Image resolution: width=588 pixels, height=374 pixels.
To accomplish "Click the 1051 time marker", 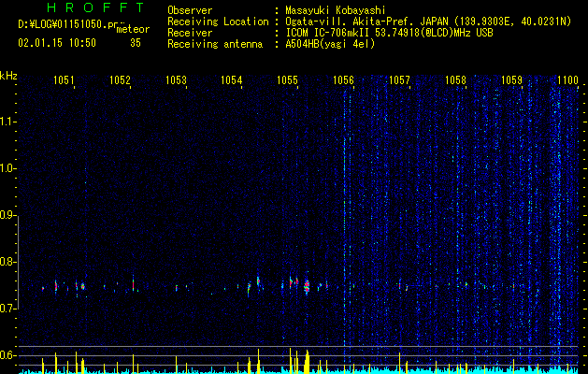I will click(x=64, y=79).
